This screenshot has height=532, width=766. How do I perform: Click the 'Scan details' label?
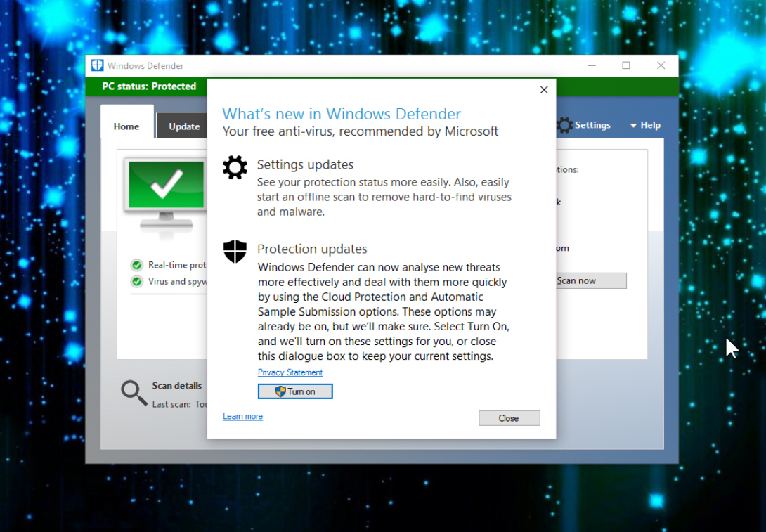(177, 385)
